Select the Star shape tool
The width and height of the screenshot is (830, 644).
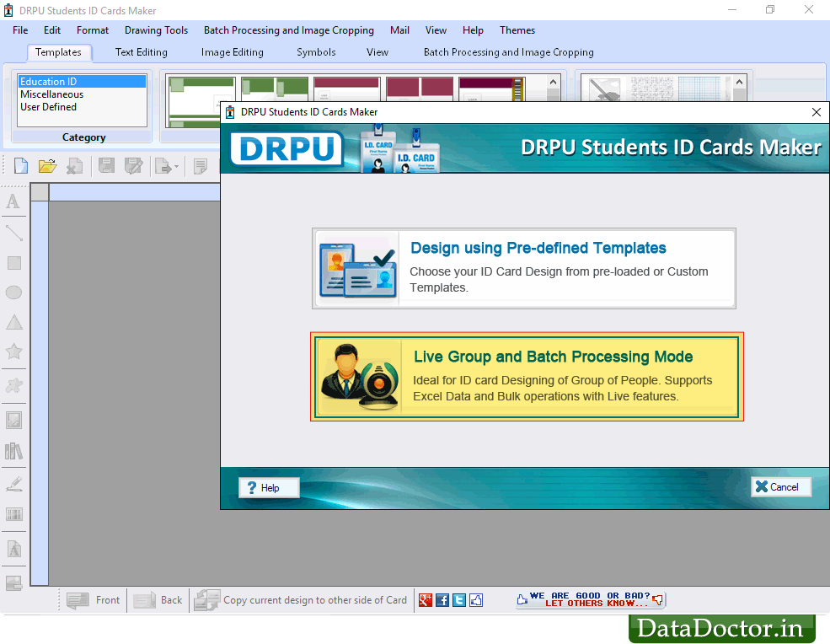[x=14, y=352]
